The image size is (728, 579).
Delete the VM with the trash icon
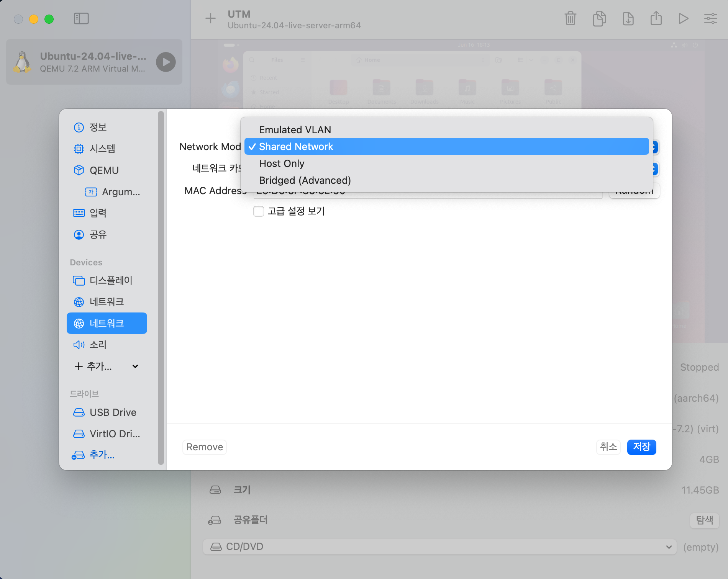point(570,18)
